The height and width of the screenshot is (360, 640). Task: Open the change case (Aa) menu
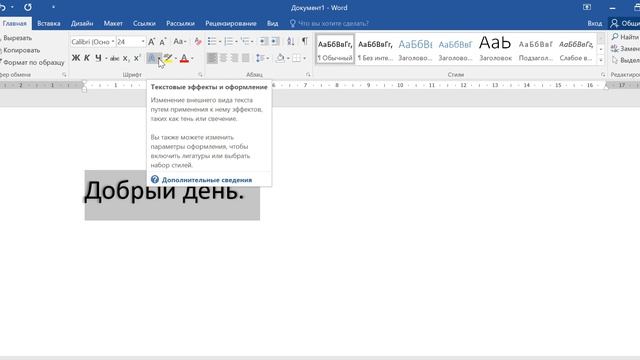coord(179,42)
